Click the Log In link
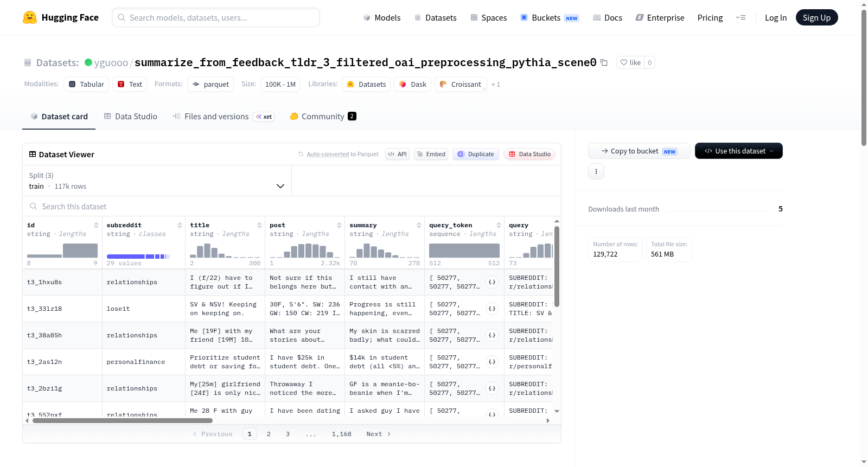Image resolution: width=868 pixels, height=467 pixels. (776, 18)
